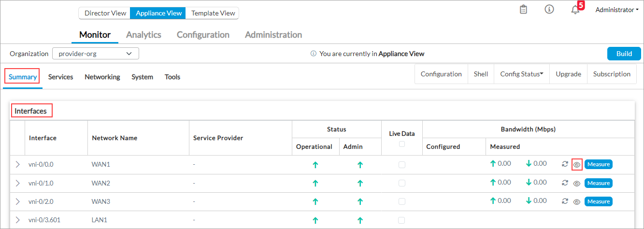Image resolution: width=644 pixels, height=229 pixels.
Task: Click the information circle icon
Action: [549, 10]
